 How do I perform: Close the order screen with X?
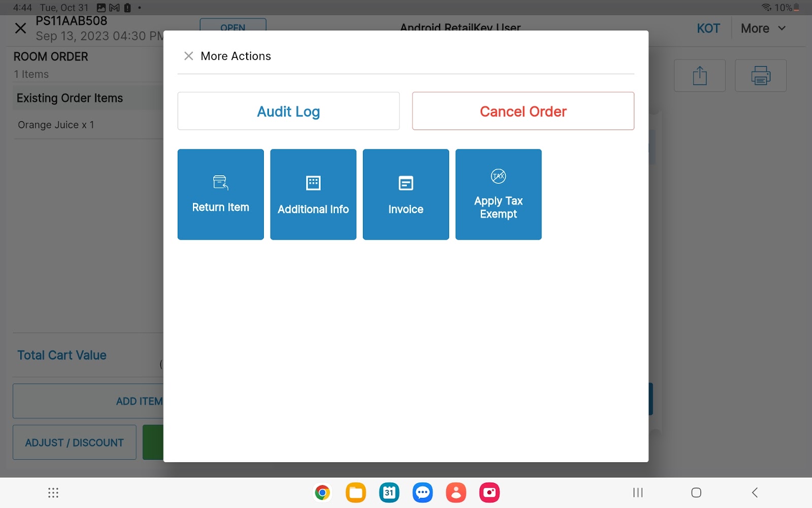(x=20, y=28)
